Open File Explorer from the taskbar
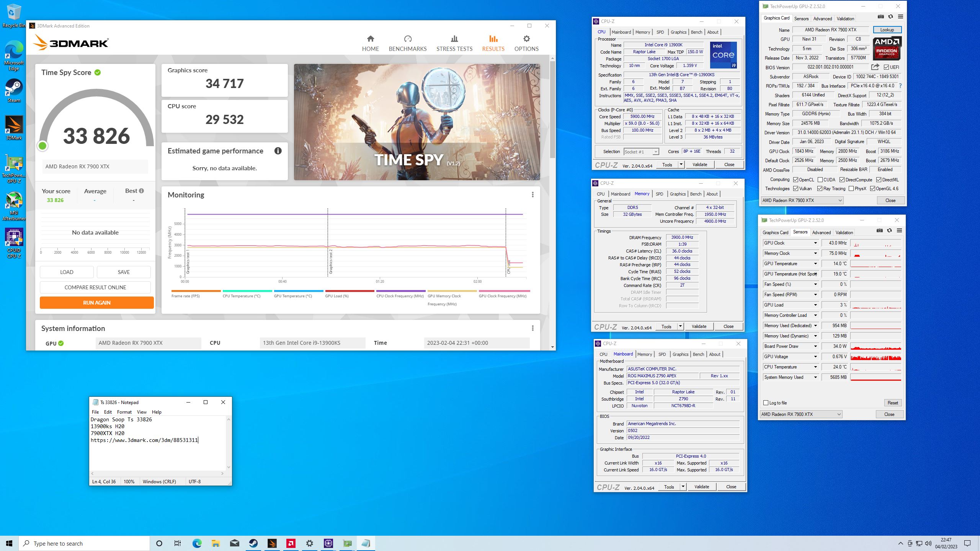 tap(216, 543)
